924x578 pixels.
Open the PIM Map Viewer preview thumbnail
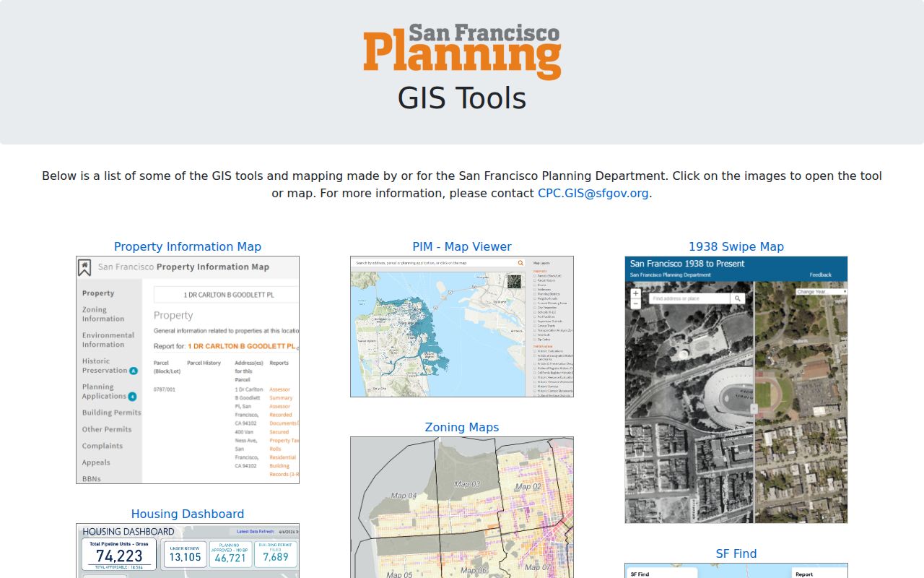(462, 327)
